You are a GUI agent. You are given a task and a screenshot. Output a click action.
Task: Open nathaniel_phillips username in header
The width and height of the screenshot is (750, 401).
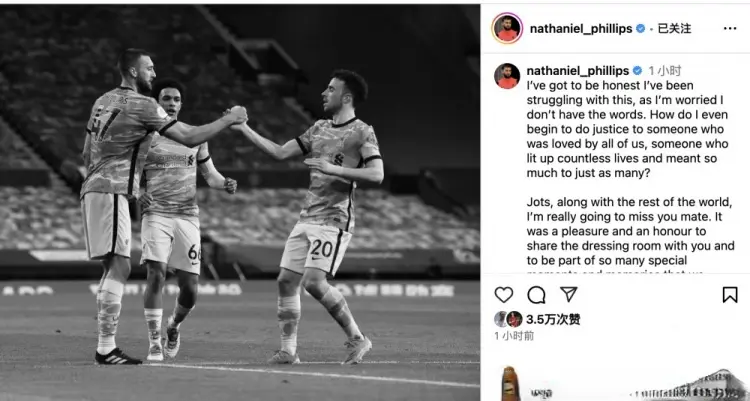(581, 29)
